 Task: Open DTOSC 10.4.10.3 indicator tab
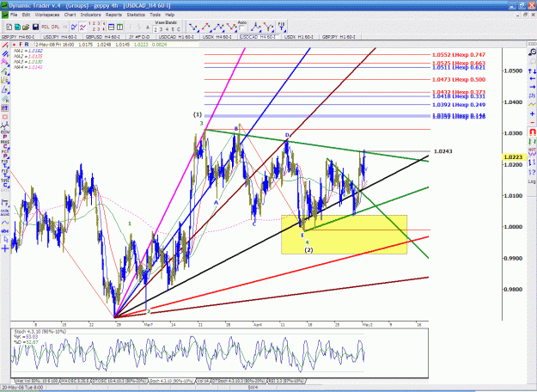click(x=119, y=381)
